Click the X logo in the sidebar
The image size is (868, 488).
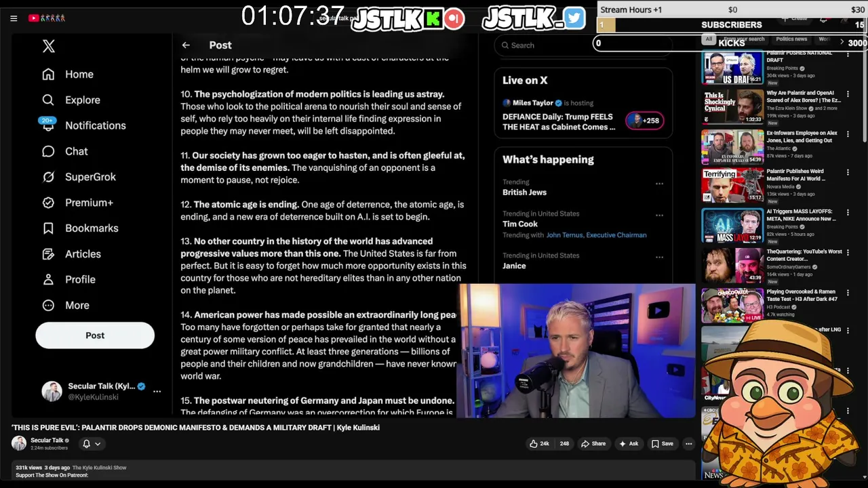[x=48, y=46]
